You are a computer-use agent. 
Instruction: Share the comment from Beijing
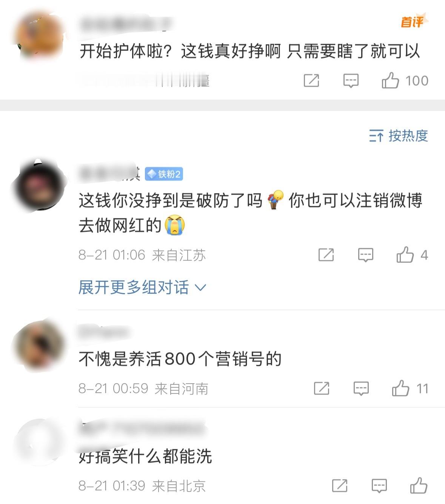(340, 486)
